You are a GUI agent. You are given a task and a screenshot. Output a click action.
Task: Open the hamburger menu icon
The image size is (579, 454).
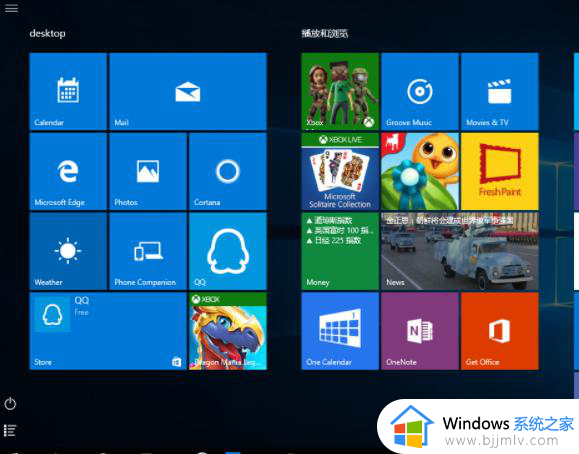pyautogui.click(x=11, y=8)
